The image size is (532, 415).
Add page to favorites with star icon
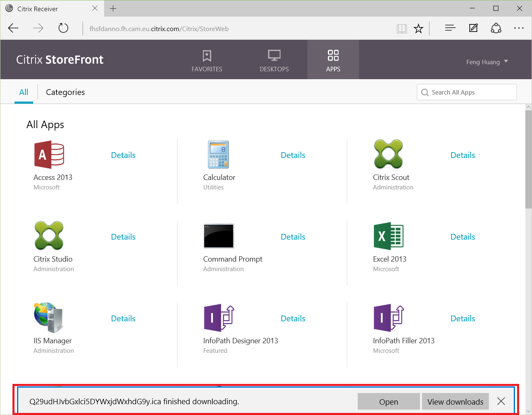418,29
